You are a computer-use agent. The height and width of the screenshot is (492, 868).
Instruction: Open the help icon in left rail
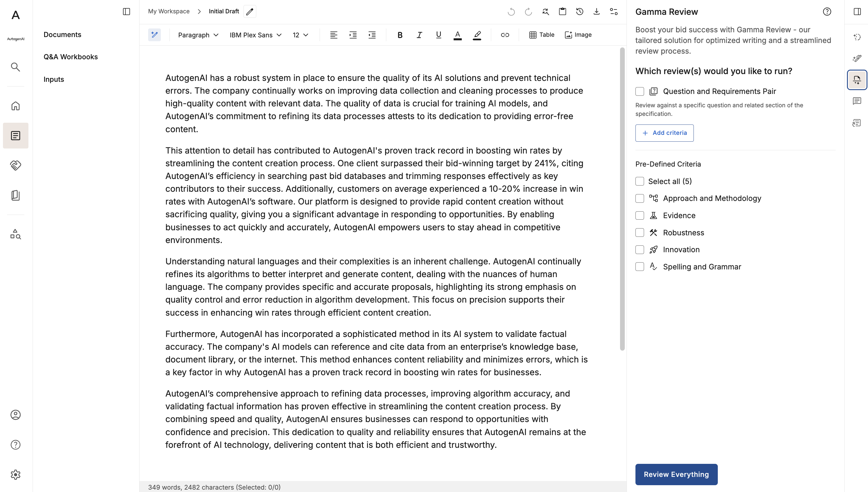pyautogui.click(x=15, y=445)
